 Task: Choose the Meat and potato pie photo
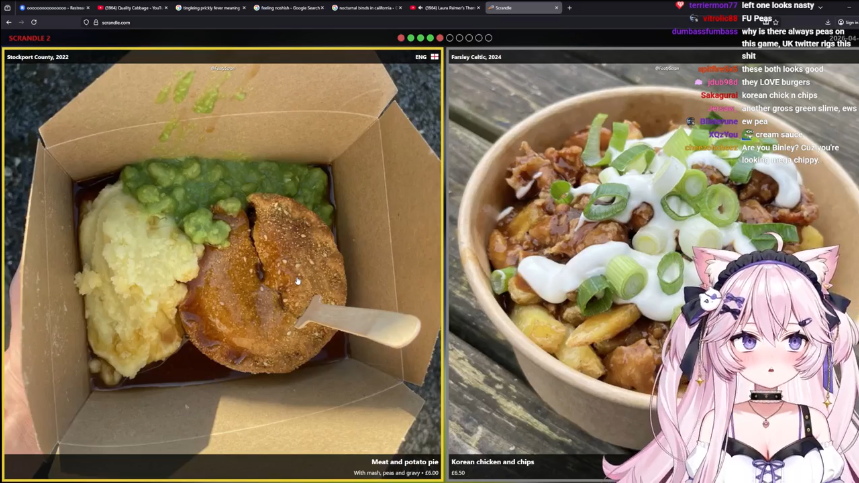point(222,263)
